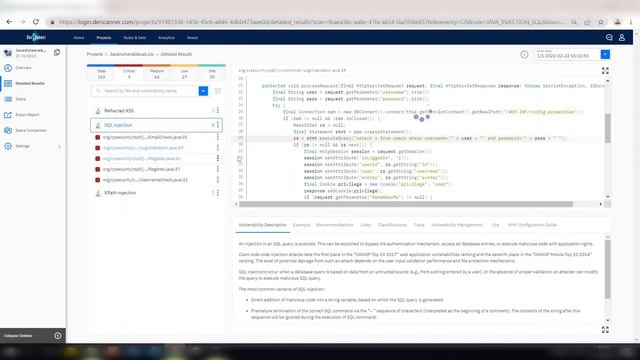
Task: Open the EmailCheck.java:31 finding
Action: (x=145, y=137)
